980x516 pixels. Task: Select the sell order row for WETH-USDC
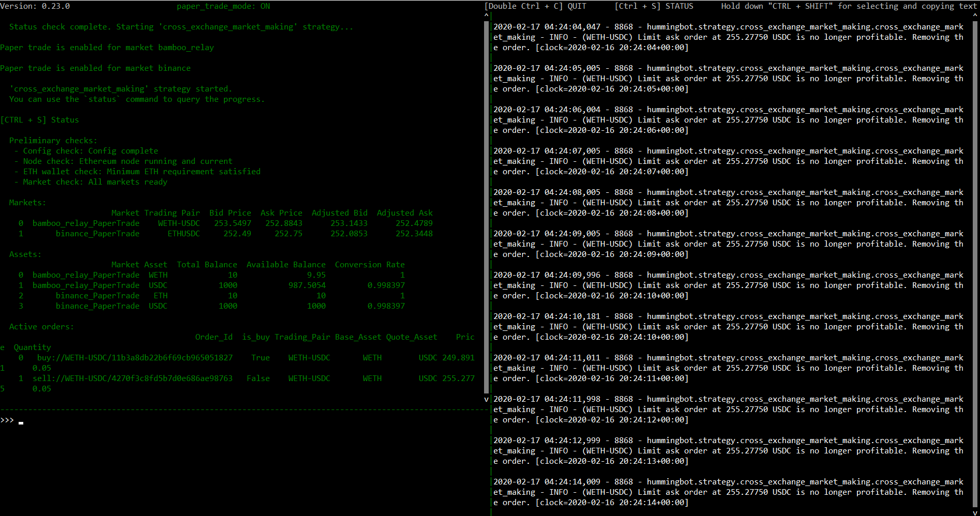[x=207, y=378]
